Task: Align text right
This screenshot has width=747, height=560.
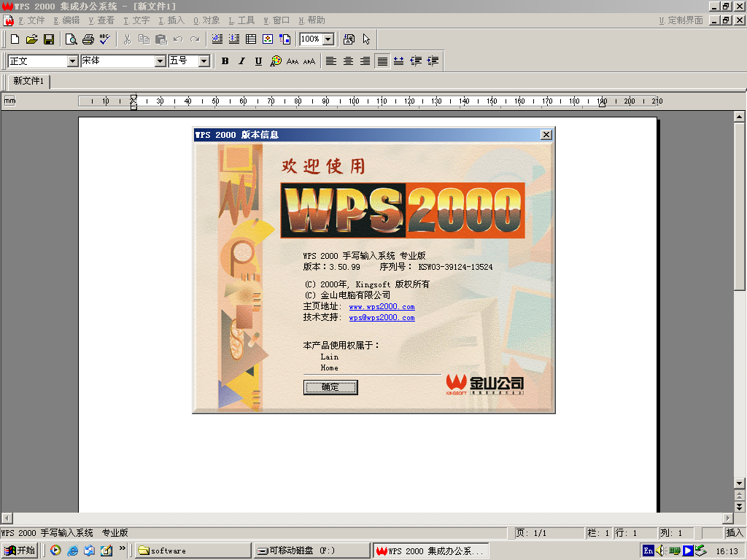Action: click(365, 61)
